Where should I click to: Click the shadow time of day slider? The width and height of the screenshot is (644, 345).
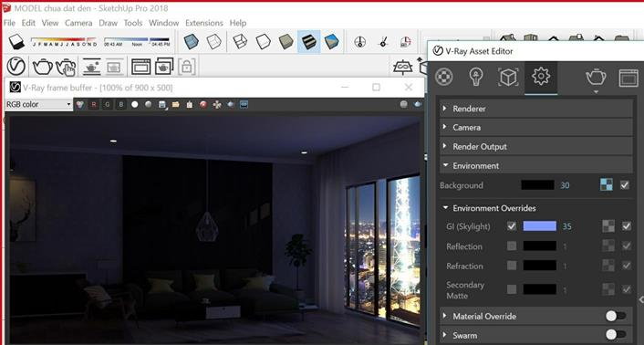click(x=137, y=41)
